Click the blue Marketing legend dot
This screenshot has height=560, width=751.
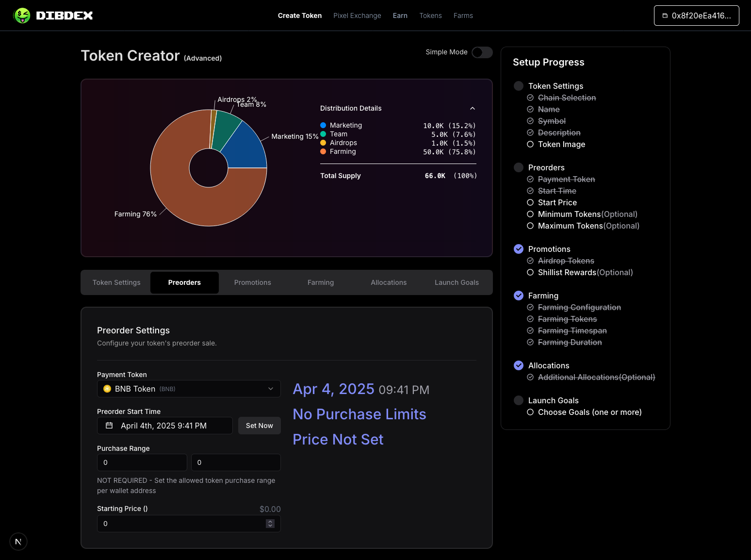tap(323, 125)
